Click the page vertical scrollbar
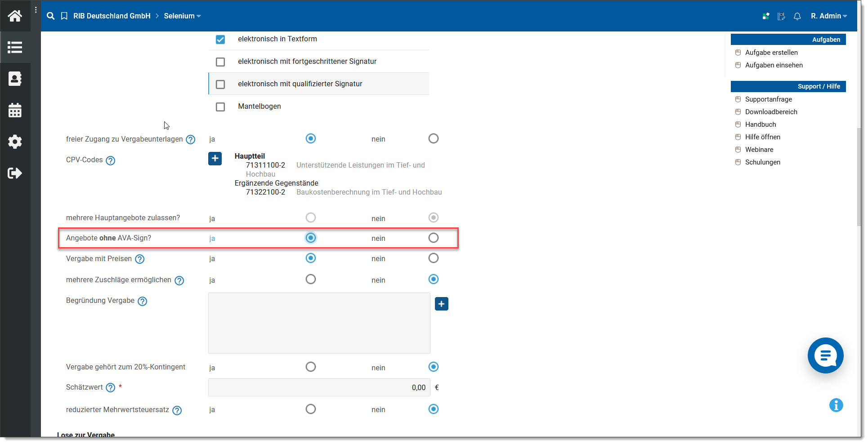Screen dimensions: 868x444 pyautogui.click(x=859, y=177)
